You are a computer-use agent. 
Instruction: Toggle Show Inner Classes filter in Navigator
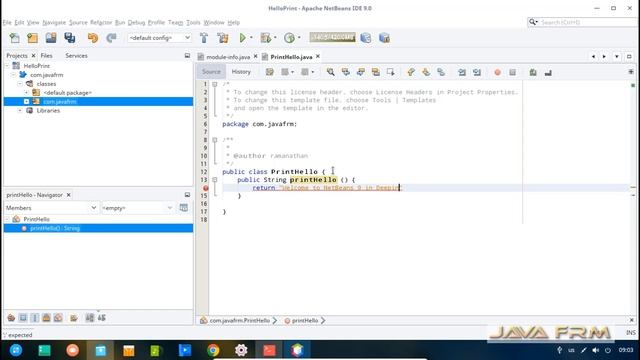pyautogui.click(x=58, y=318)
